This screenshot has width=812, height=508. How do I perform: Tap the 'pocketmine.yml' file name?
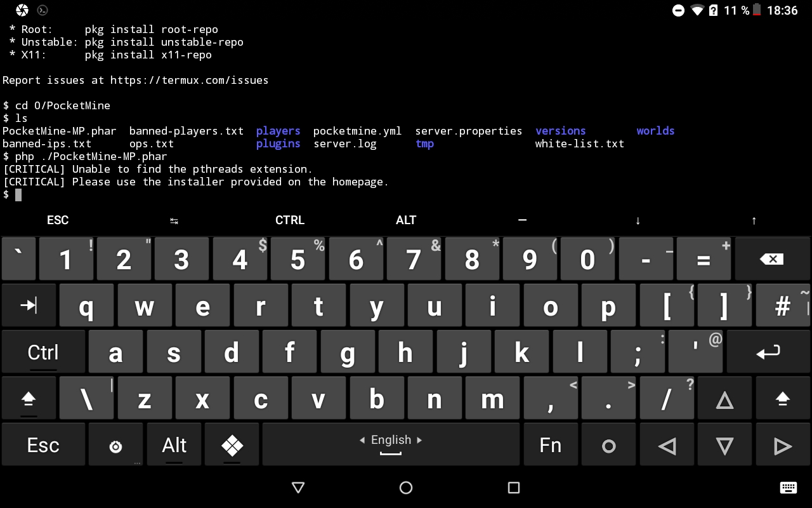click(x=357, y=131)
